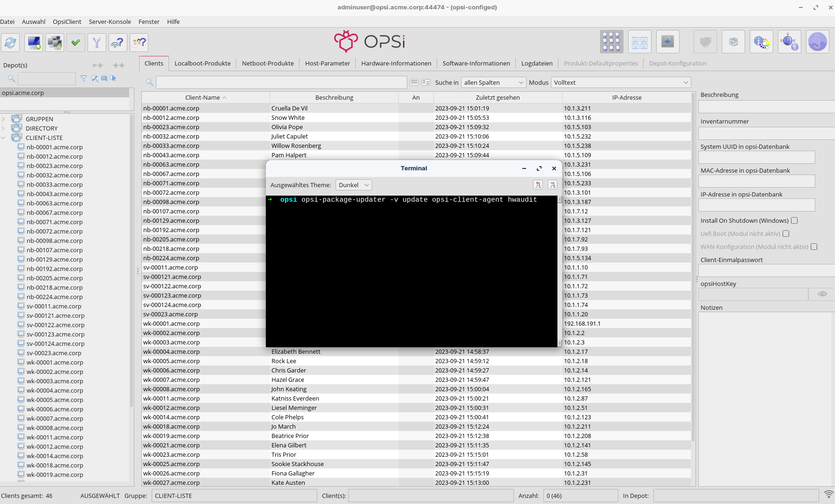The image size is (835, 504).
Task: Click the client filter funnel toolbar icon
Action: point(97,43)
